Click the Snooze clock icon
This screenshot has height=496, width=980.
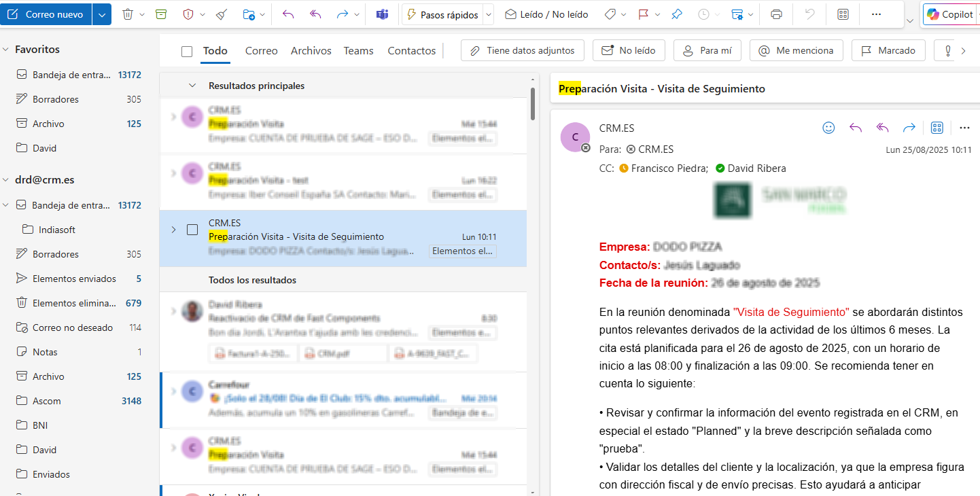[703, 14]
